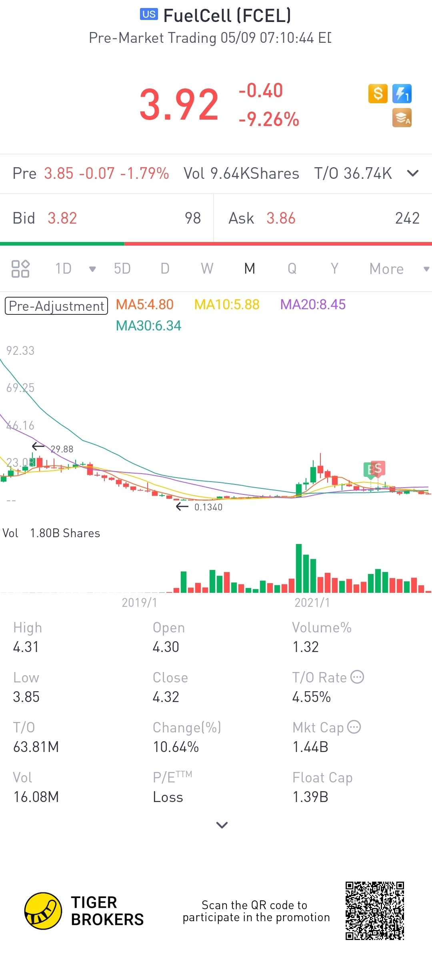Tap the Vol 1.80B Shares label

[51, 533]
